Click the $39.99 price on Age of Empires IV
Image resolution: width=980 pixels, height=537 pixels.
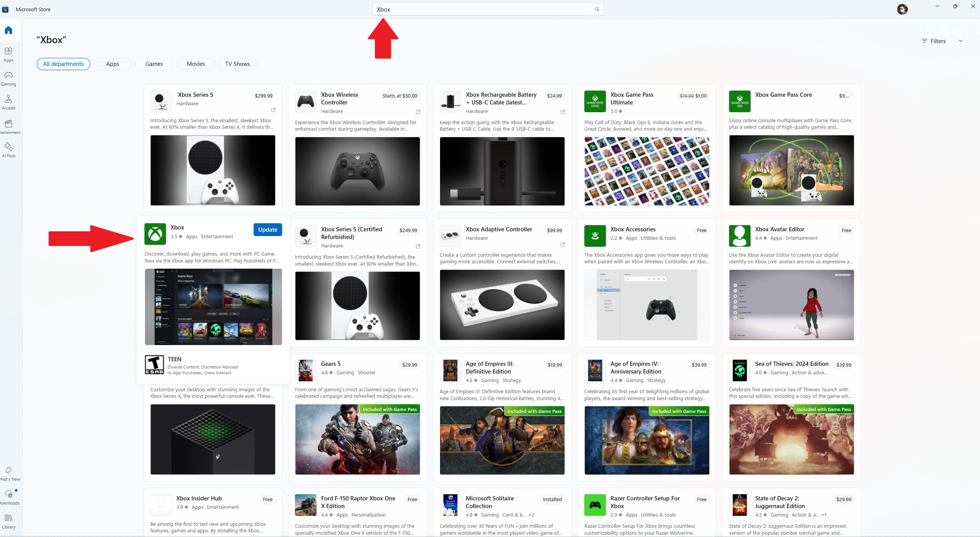pyautogui.click(x=699, y=365)
